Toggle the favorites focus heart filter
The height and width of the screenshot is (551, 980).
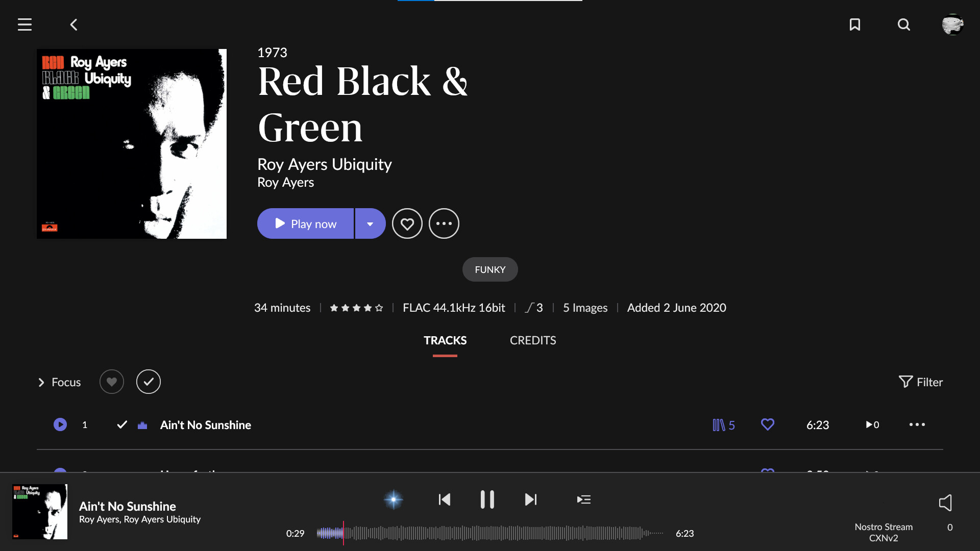[x=112, y=382]
